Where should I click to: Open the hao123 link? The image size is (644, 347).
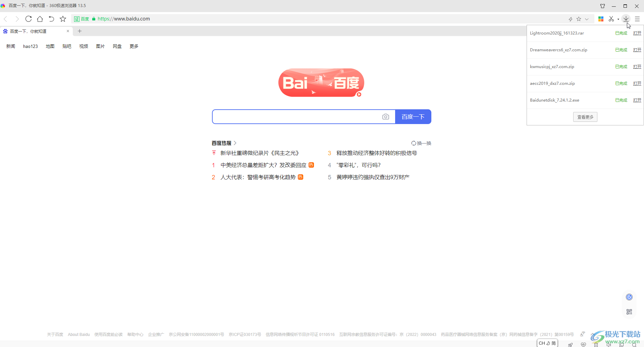click(31, 46)
